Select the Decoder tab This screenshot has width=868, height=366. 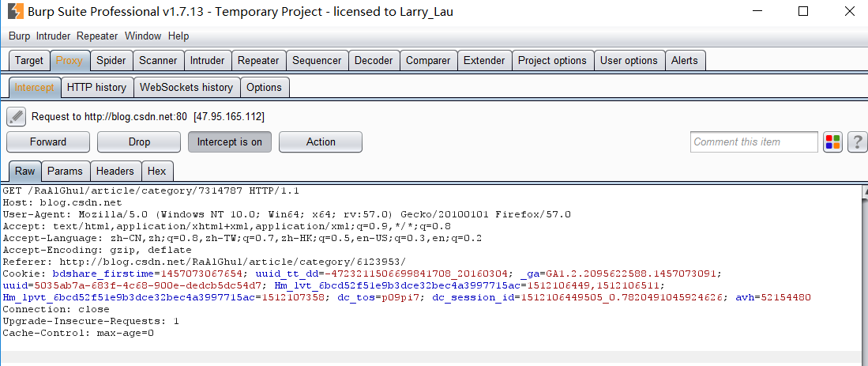pos(374,60)
